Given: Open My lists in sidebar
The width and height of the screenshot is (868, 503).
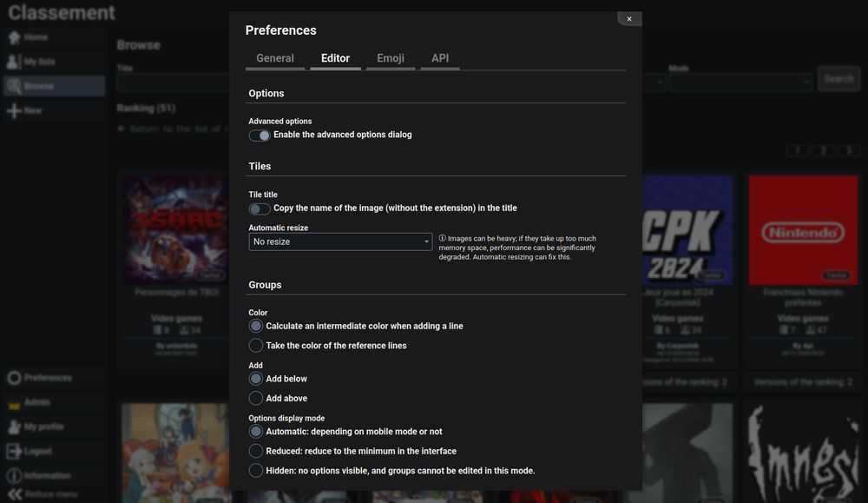Looking at the screenshot, I should 54,62.
